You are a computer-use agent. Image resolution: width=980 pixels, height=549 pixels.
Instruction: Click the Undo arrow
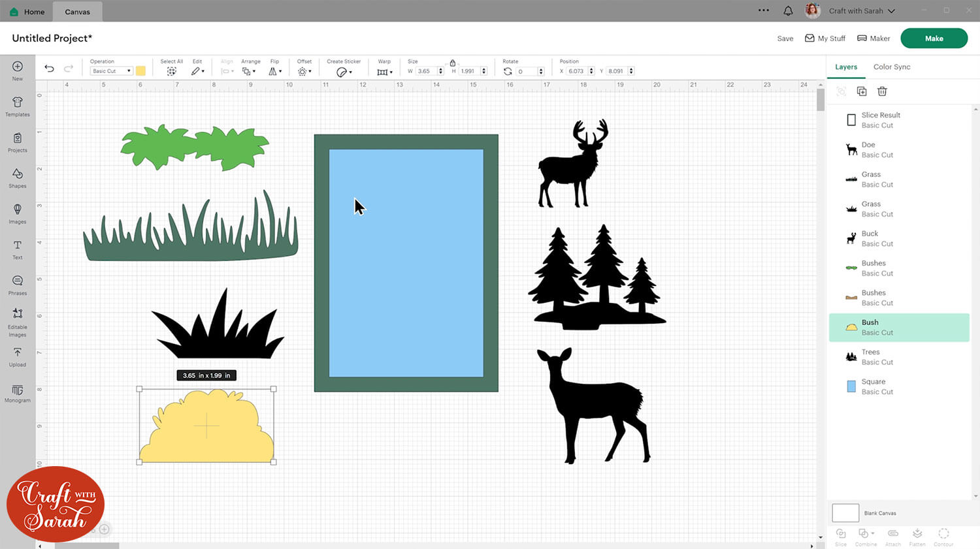(49, 69)
